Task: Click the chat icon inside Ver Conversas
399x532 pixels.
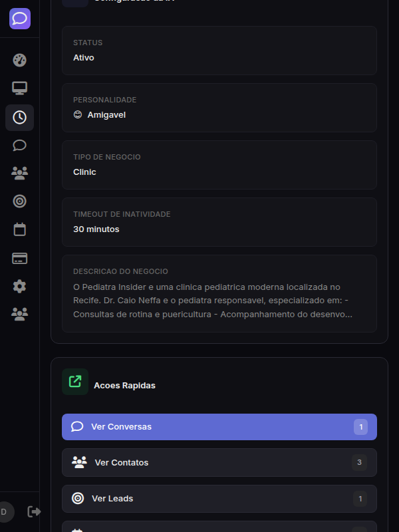Action: [77, 426]
